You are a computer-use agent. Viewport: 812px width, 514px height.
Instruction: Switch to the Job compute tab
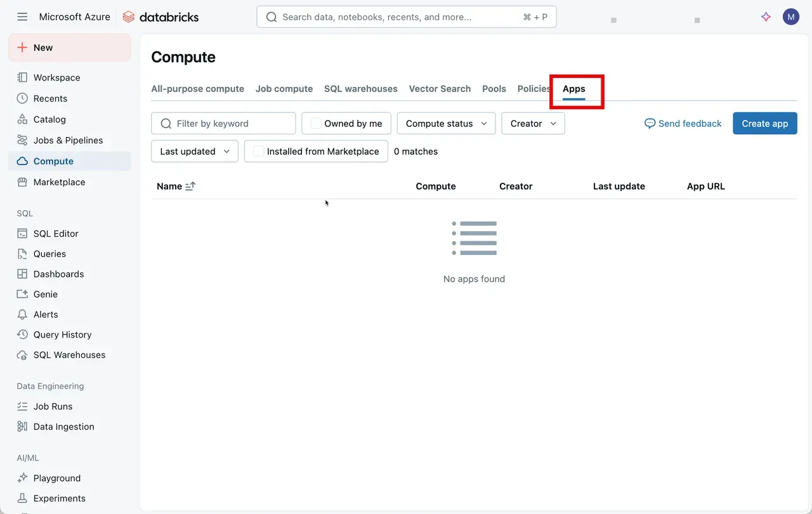click(284, 89)
